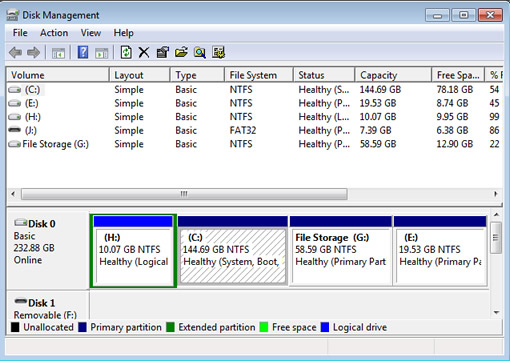Screen dimensions: 510x361
Task: Click the drive icon next to (E:)
Action: 14,103
